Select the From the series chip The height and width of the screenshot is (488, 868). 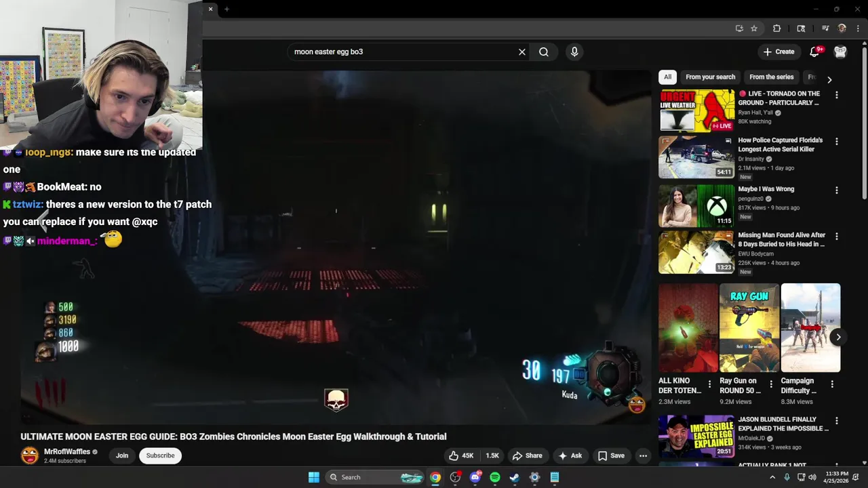[x=771, y=77]
